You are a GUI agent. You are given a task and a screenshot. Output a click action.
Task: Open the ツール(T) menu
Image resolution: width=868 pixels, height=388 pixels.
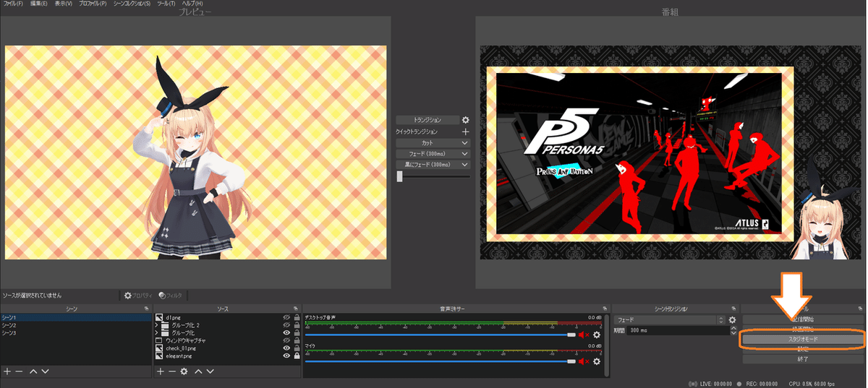166,4
